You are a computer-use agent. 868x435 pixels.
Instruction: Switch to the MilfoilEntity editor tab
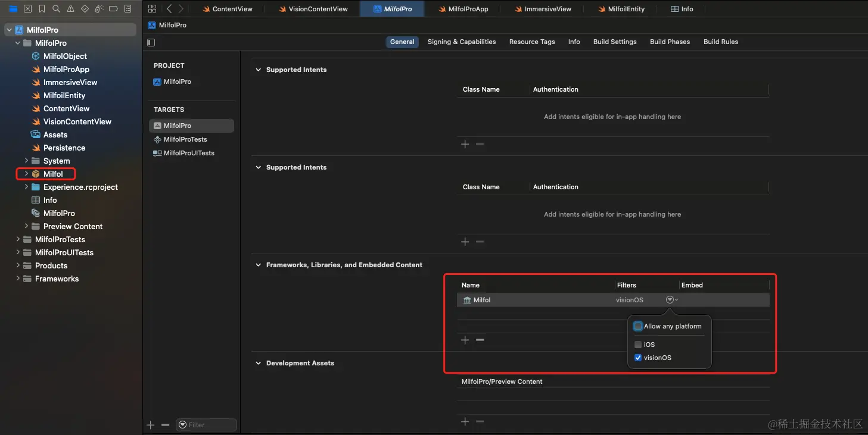click(x=621, y=9)
